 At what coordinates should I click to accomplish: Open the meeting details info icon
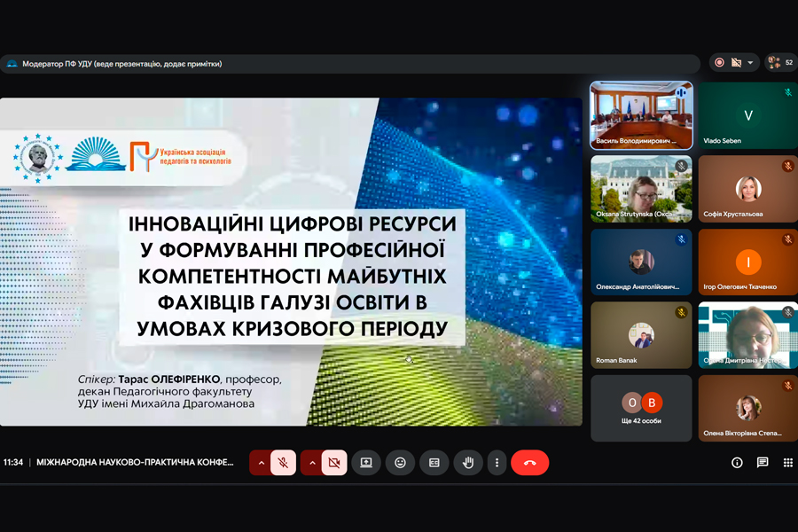[x=737, y=462]
